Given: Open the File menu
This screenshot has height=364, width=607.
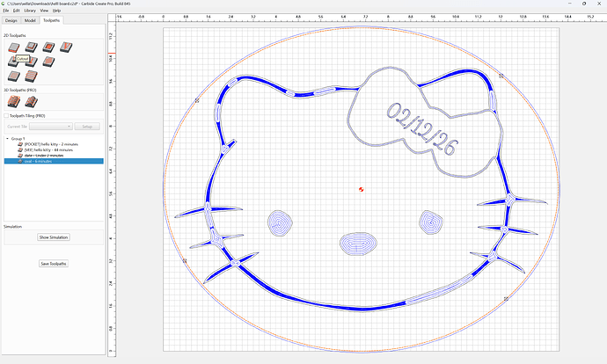Looking at the screenshot, I should click(6, 11).
